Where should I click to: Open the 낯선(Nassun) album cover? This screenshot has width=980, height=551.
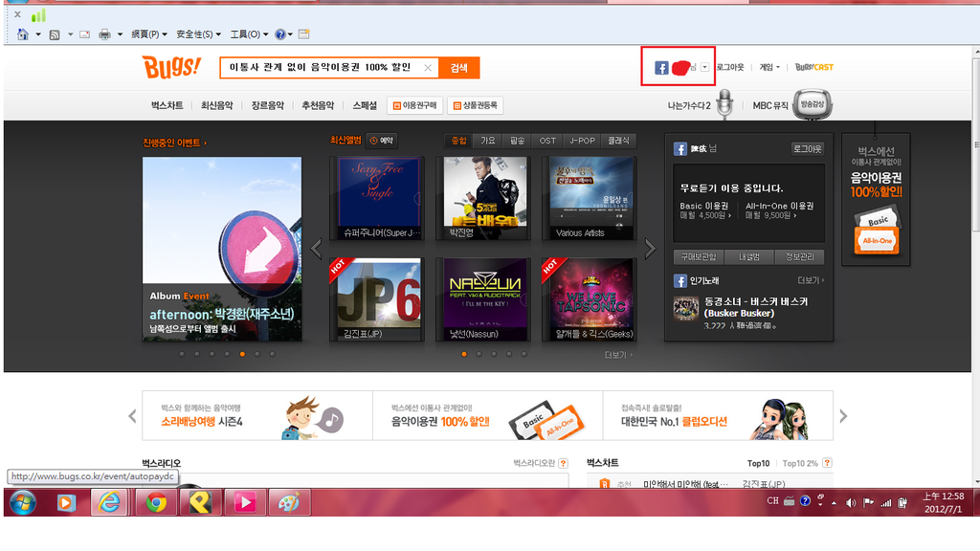pyautogui.click(x=484, y=299)
